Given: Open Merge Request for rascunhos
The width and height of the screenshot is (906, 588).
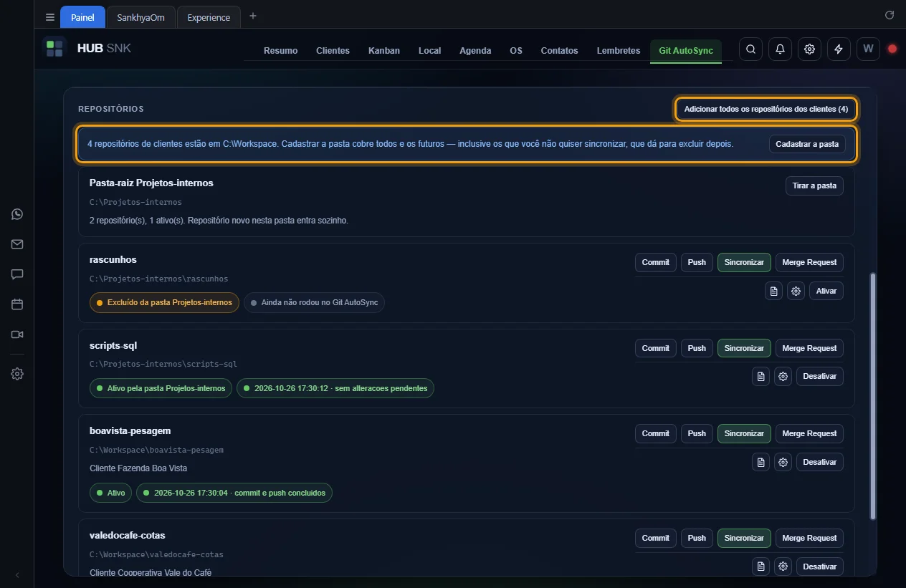Looking at the screenshot, I should [809, 262].
